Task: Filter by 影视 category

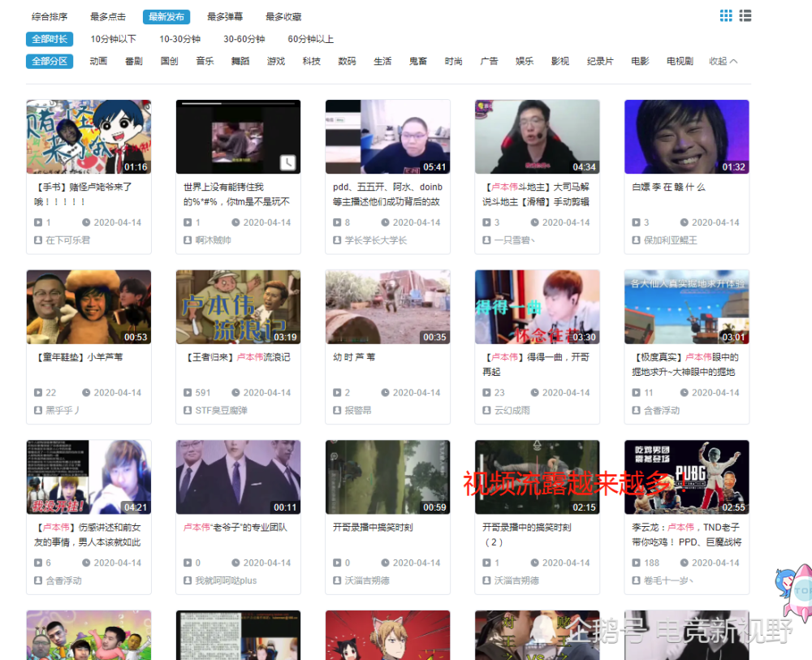Action: [560, 61]
